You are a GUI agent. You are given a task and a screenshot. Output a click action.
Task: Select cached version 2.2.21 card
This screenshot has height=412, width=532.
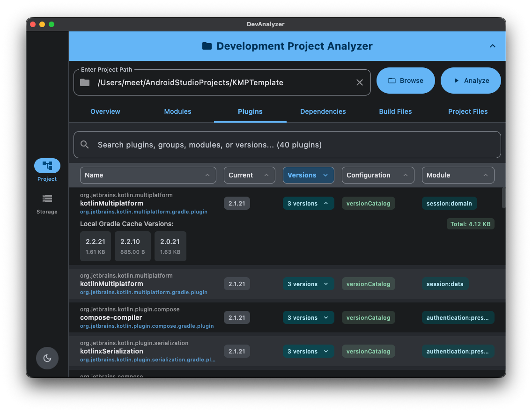(96, 246)
